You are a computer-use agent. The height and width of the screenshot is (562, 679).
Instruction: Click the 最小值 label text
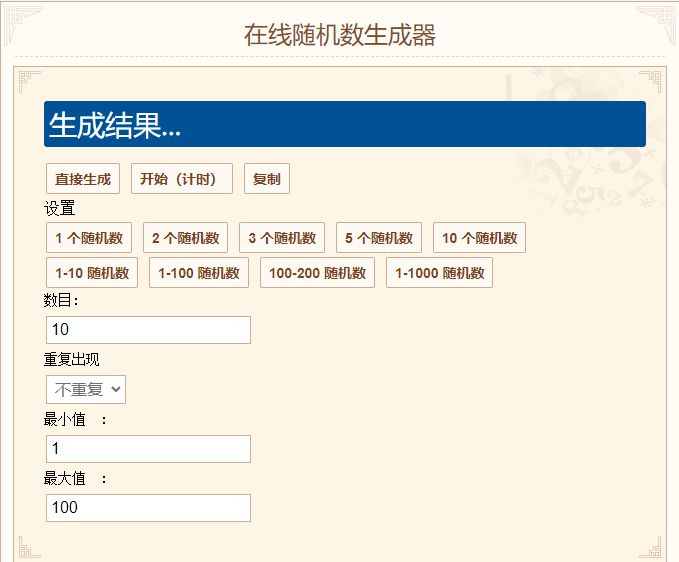(x=65, y=419)
